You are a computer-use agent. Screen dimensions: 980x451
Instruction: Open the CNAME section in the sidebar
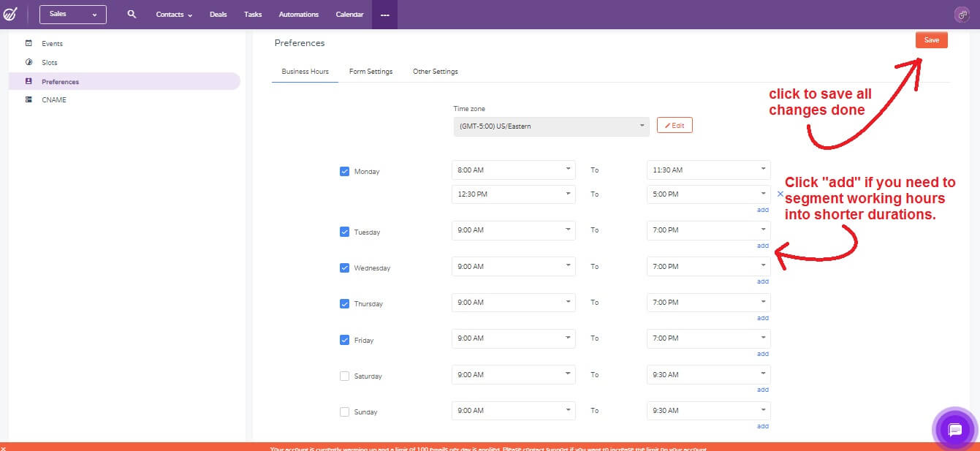coord(29,99)
